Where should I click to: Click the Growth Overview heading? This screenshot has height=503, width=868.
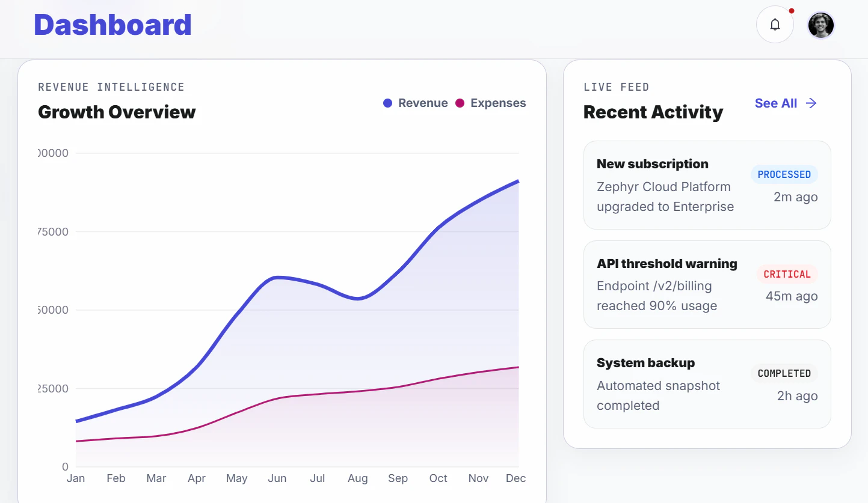pos(117,112)
